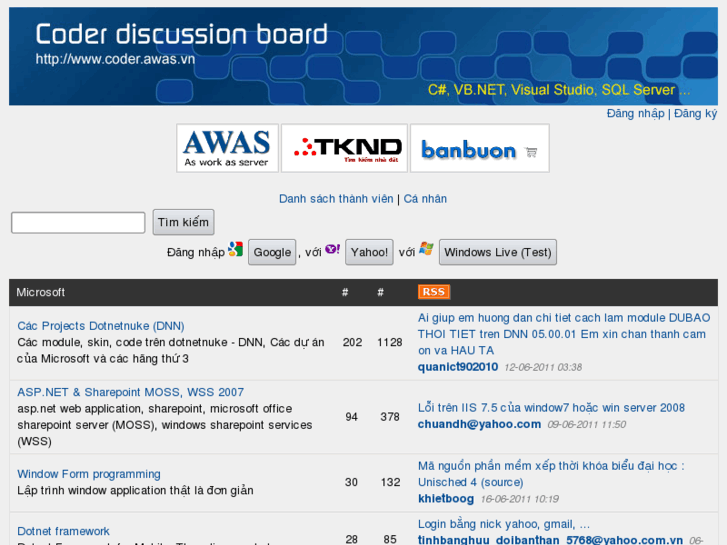Open the Các Projects Dotnetnuke (DNN) forum
727x545 pixels.
[101, 326]
